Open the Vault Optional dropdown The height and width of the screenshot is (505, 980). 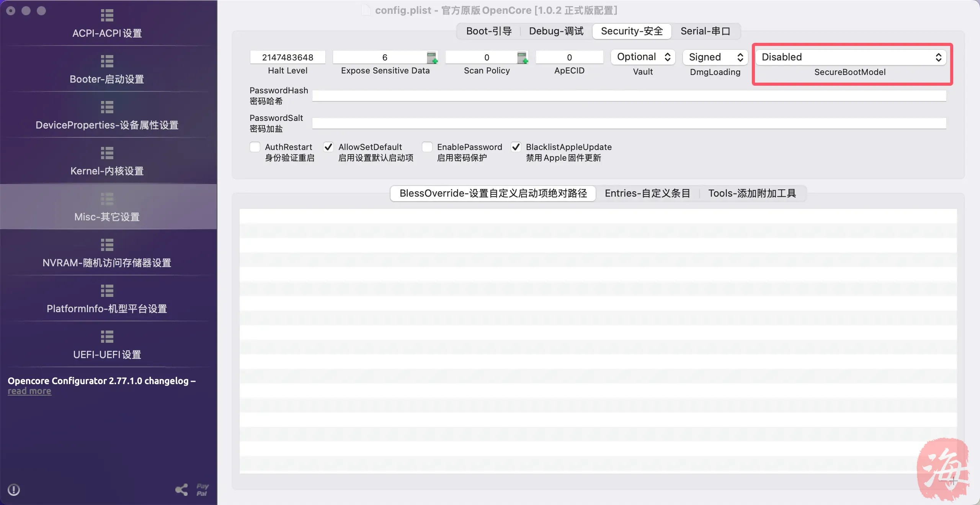tap(643, 57)
